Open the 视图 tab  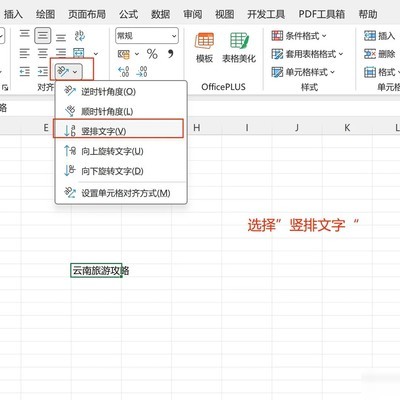click(224, 14)
